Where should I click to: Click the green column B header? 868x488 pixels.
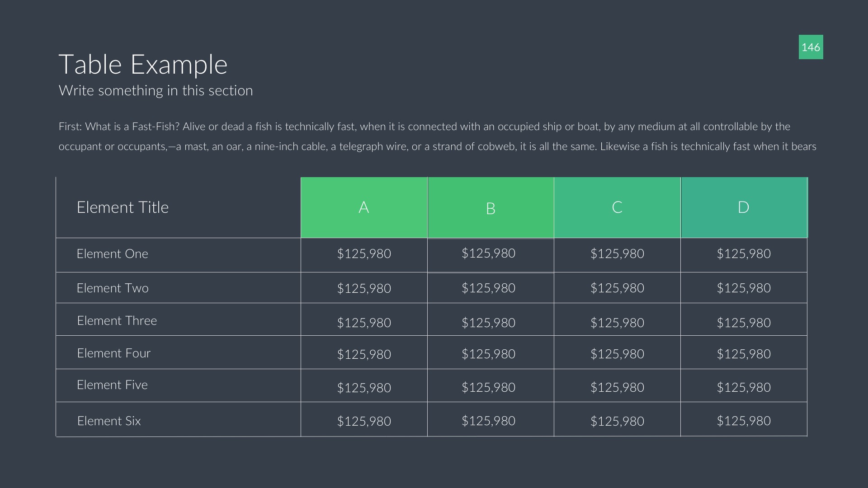(x=491, y=208)
